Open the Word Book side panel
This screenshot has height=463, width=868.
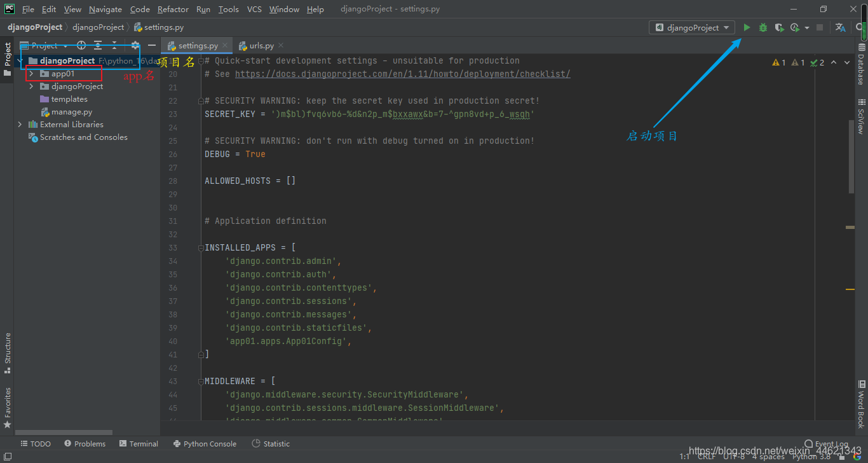tap(862, 404)
